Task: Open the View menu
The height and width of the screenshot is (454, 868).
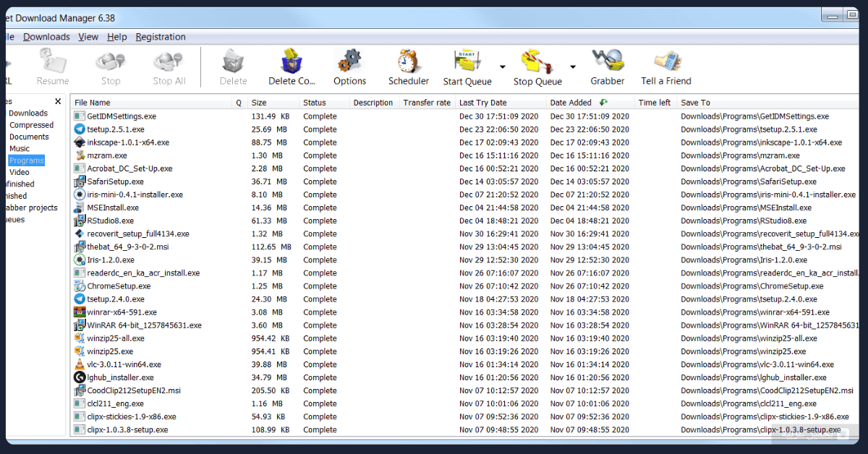Action: (88, 37)
